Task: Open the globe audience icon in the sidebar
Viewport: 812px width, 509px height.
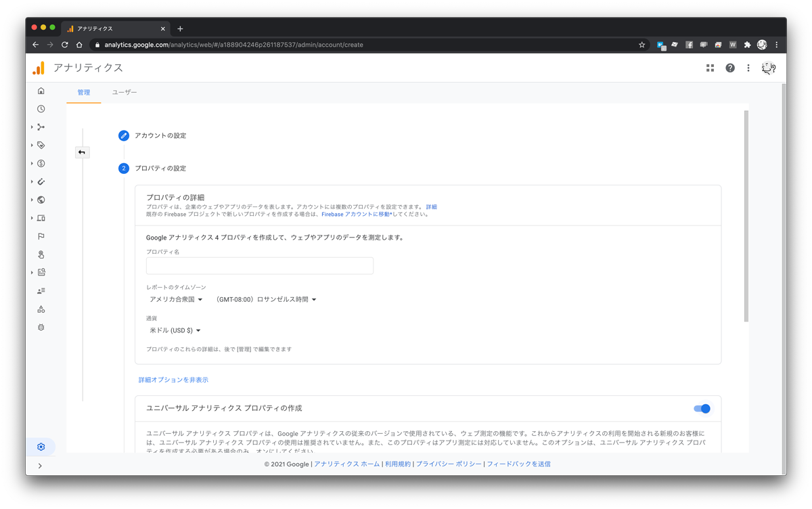Action: point(41,200)
